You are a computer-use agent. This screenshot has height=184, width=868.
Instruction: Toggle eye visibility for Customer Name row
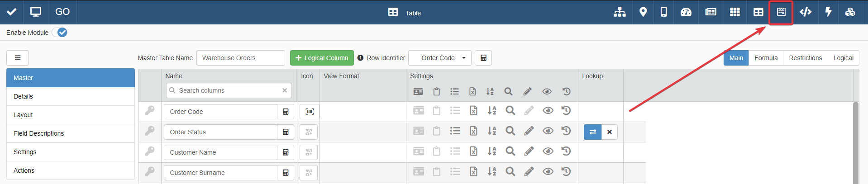pos(548,151)
